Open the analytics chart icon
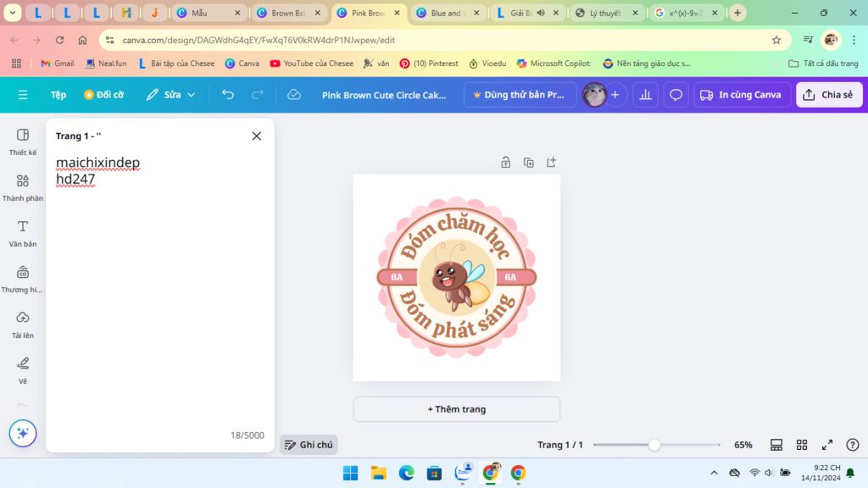This screenshot has height=488, width=868. (x=645, y=95)
